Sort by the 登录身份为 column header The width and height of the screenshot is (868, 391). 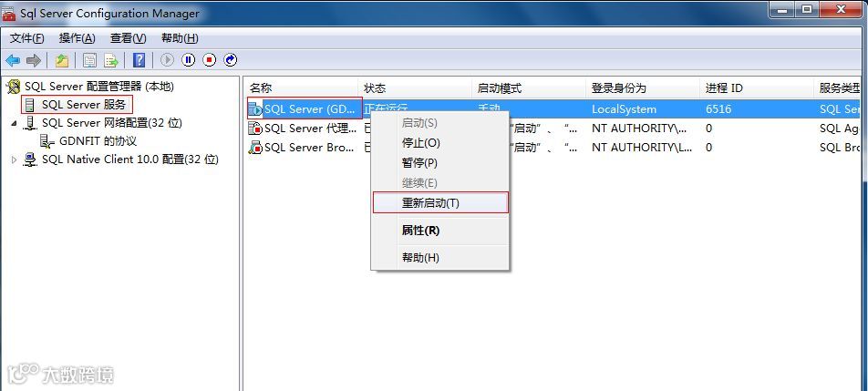pyautogui.click(x=644, y=87)
